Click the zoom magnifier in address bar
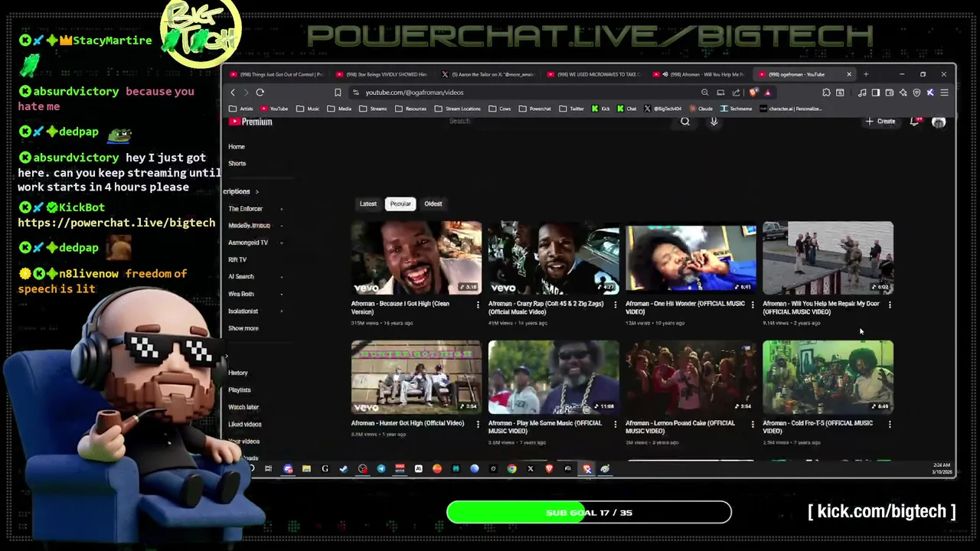 tap(704, 93)
